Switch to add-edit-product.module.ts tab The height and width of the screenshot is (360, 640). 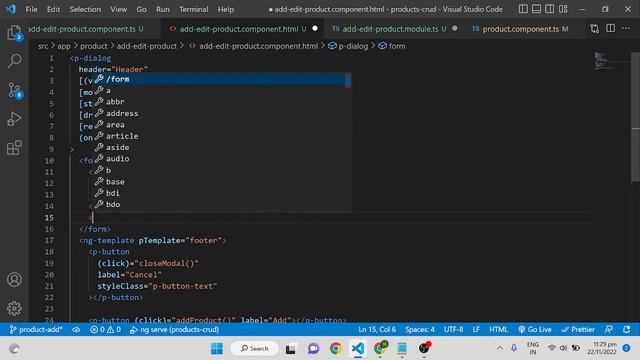[390, 29]
